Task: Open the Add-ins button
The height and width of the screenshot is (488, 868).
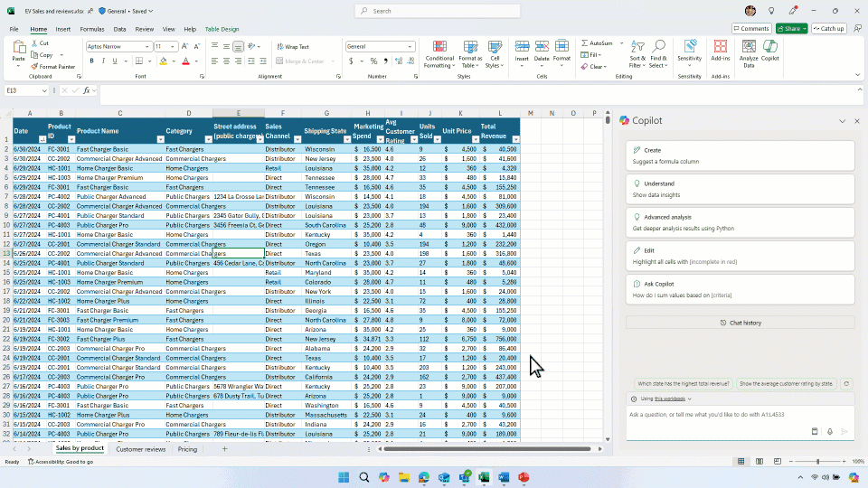Action: point(721,52)
